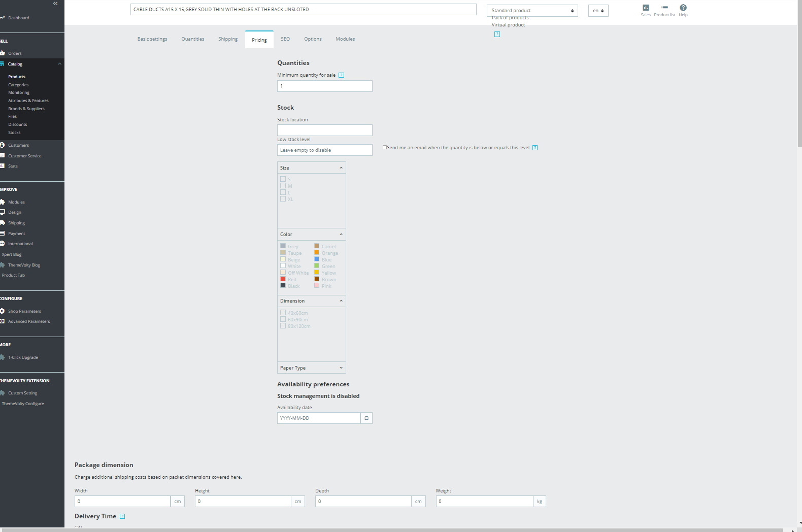Switch to the Quantities tab
802x532 pixels.
tap(193, 39)
